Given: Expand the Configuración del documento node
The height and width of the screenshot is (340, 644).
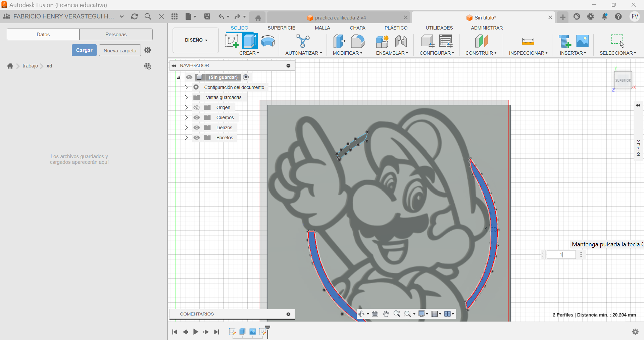Looking at the screenshot, I should (x=186, y=87).
